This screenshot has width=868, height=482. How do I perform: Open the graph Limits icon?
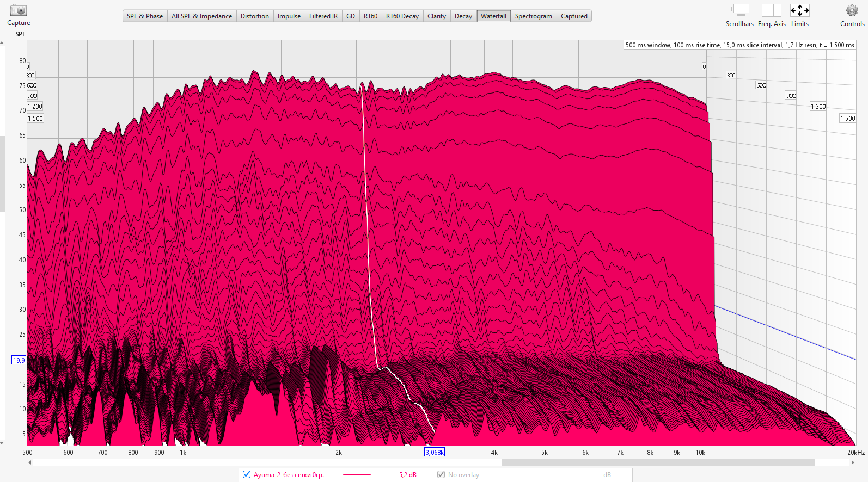(799, 10)
